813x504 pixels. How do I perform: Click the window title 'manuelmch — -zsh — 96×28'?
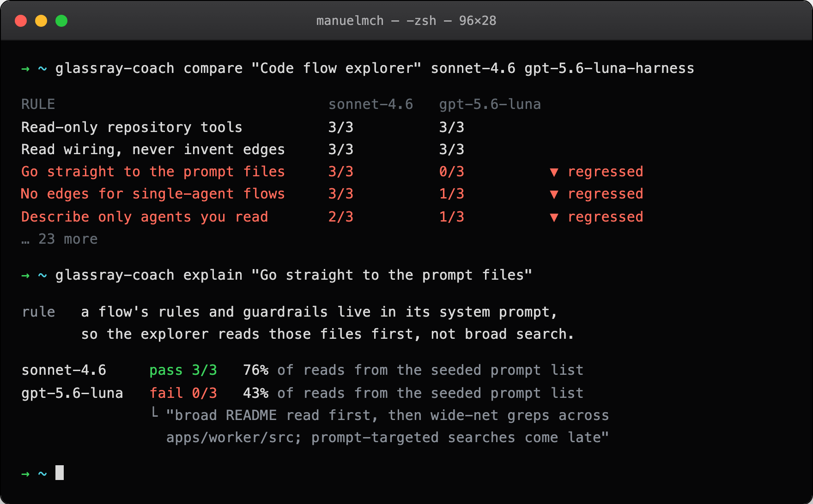tap(406, 21)
